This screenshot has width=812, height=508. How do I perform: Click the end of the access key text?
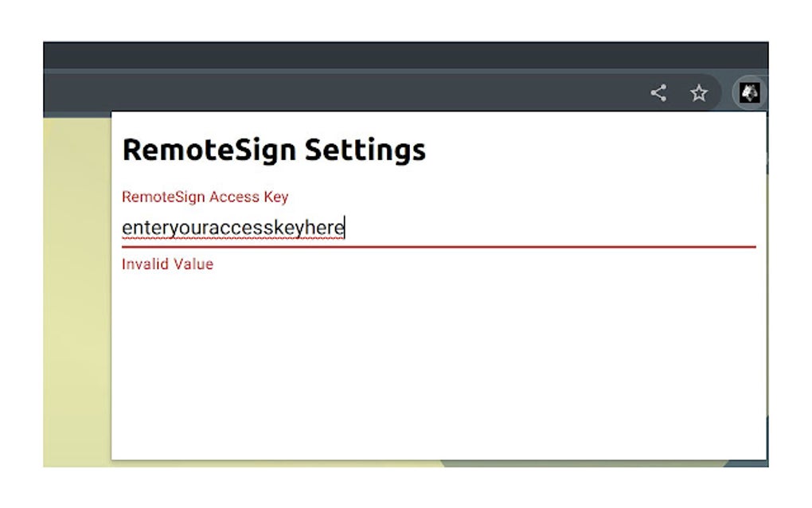(x=344, y=229)
